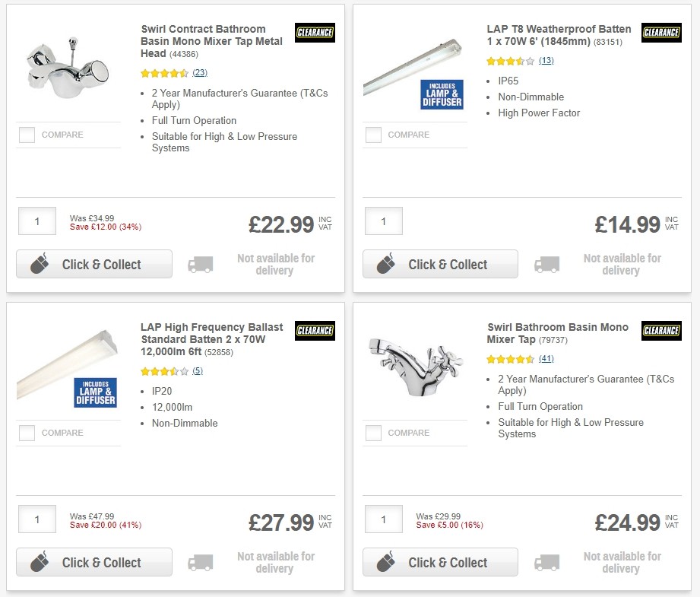Check COMPARE for the Swirl Contract Mixer Tap
Screen dimensions: 700x597
pos(27,135)
